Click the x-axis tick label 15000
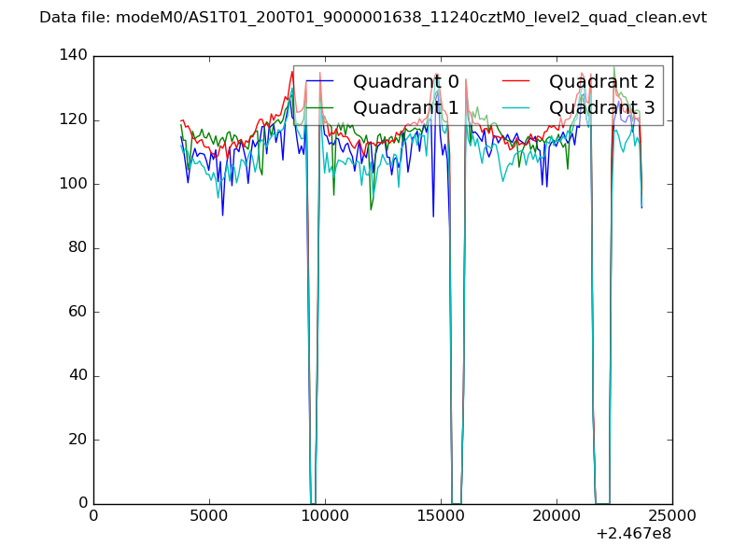Screen dimensions: 747x560 tap(441, 515)
